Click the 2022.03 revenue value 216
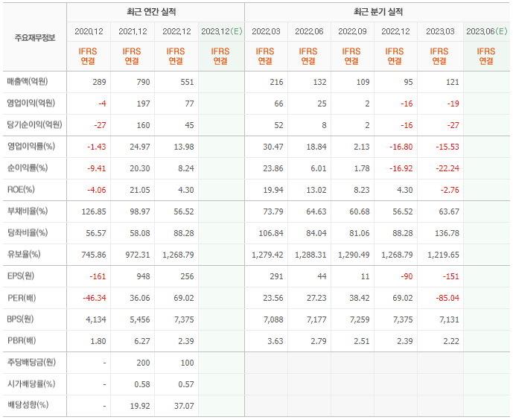The image size is (513, 420). 276,82
